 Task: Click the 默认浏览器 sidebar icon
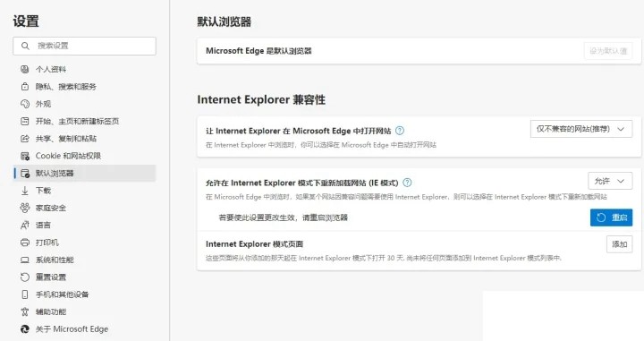pyautogui.click(x=25, y=173)
